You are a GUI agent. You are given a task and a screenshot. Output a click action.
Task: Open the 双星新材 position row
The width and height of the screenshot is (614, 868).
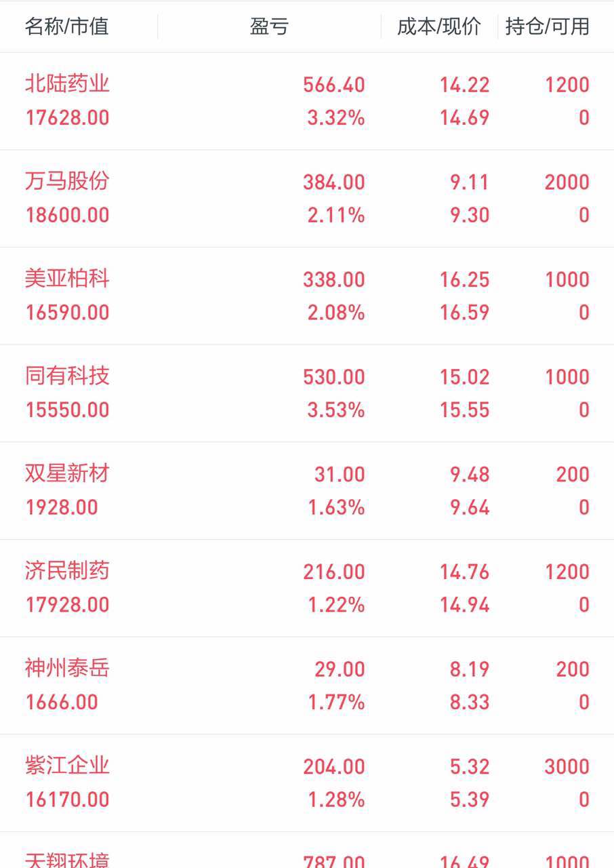click(307, 490)
